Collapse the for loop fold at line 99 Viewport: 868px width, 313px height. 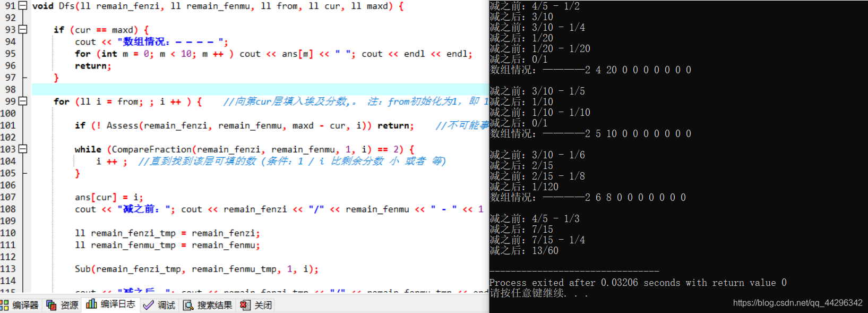(x=23, y=101)
